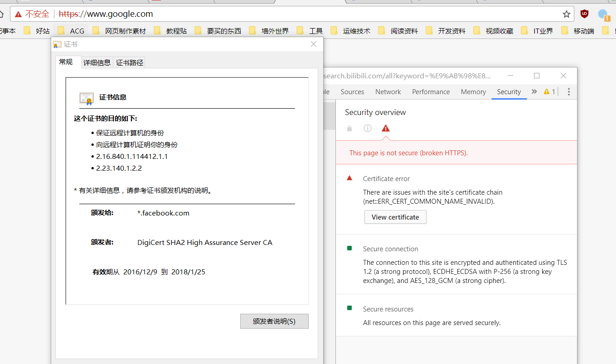This screenshot has height=364, width=616.
Task: Click the 颁发者说明(S) button
Action: pos(274,321)
